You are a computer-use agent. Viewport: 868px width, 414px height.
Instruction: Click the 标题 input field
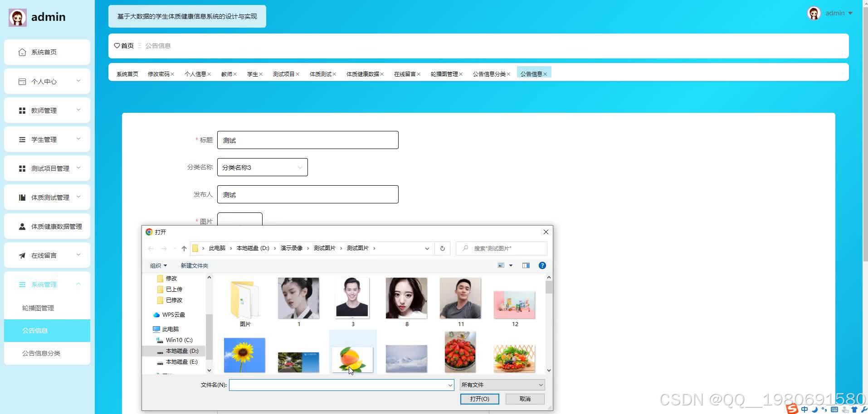[x=308, y=140]
